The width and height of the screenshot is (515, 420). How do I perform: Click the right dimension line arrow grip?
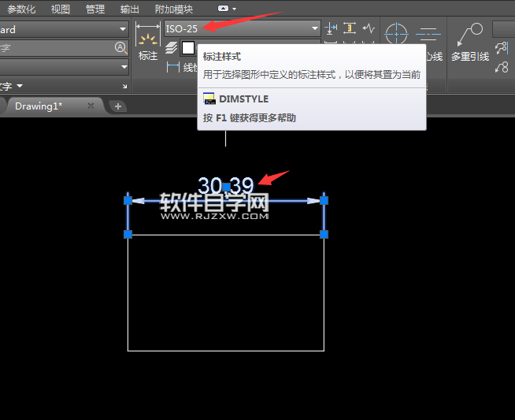(324, 200)
